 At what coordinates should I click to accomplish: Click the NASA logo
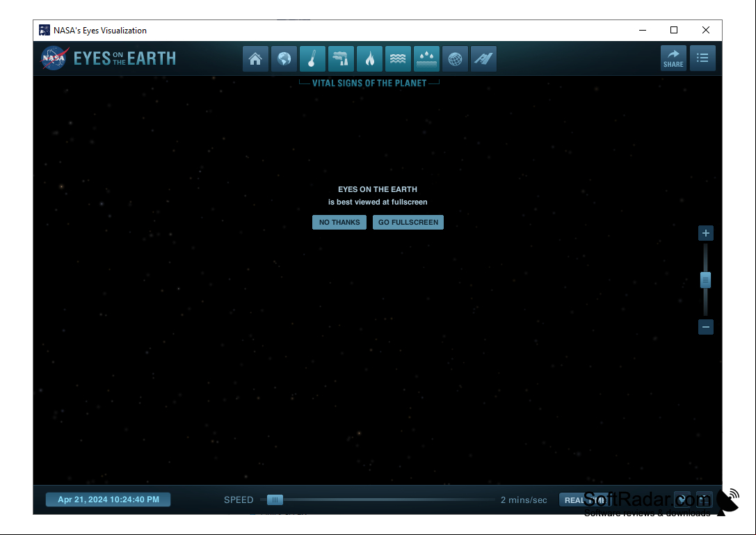click(54, 58)
